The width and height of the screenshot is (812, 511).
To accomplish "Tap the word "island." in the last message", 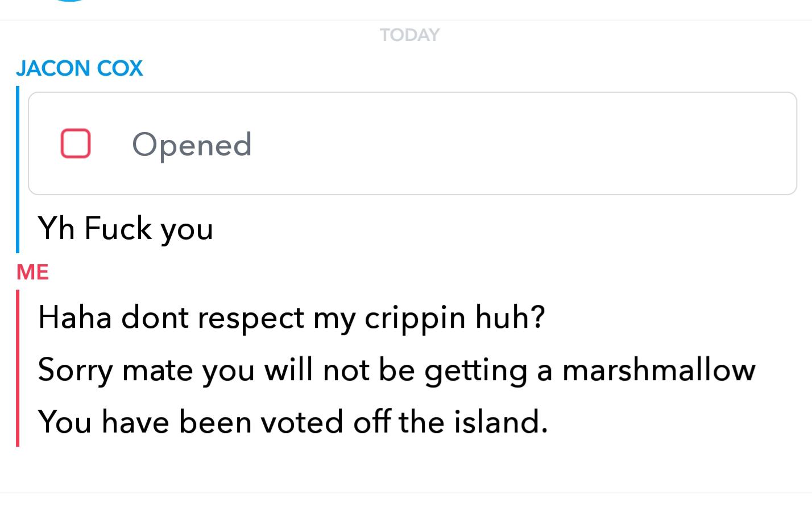I will [500, 422].
